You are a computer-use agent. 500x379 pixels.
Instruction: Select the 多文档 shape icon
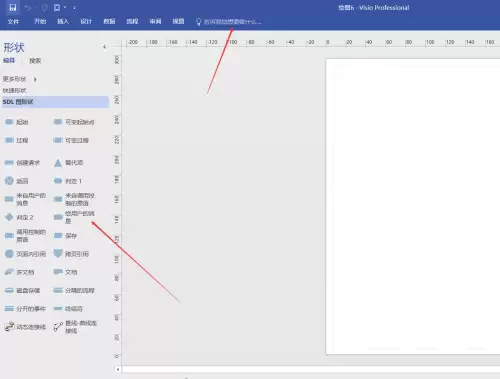point(9,272)
